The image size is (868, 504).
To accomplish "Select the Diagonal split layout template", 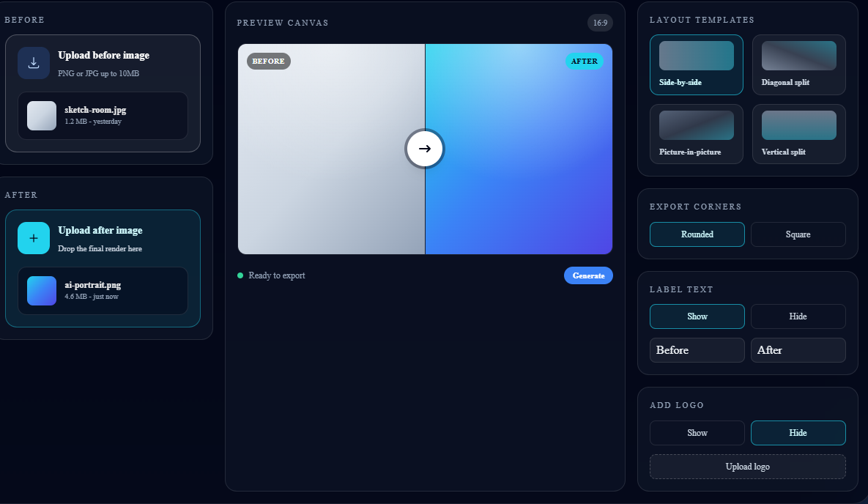I will (x=798, y=64).
